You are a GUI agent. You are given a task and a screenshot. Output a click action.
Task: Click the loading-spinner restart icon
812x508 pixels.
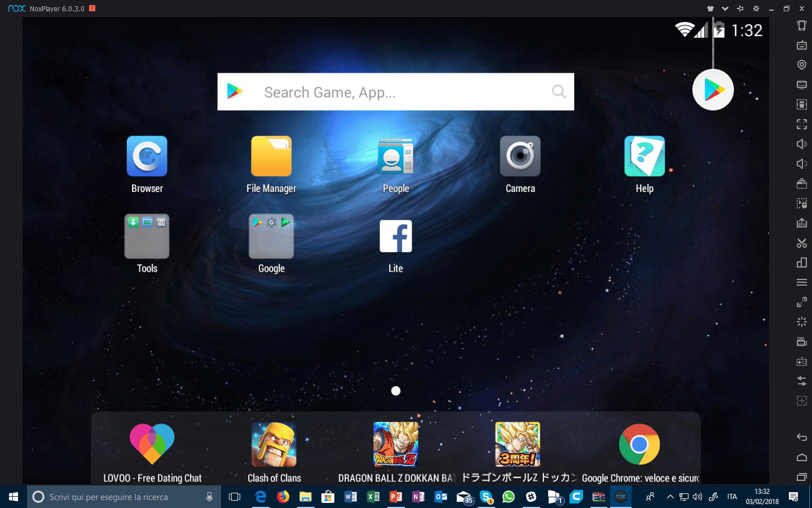coord(802,322)
